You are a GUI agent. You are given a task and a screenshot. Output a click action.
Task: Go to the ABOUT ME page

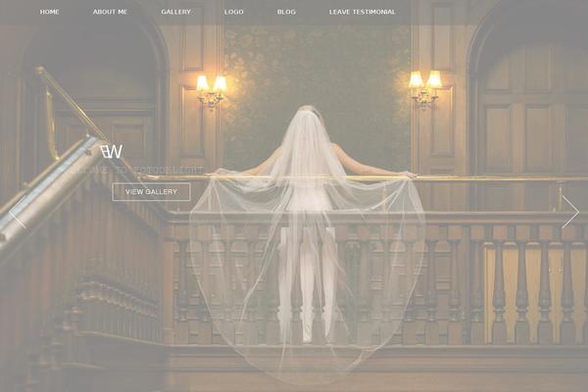110,12
